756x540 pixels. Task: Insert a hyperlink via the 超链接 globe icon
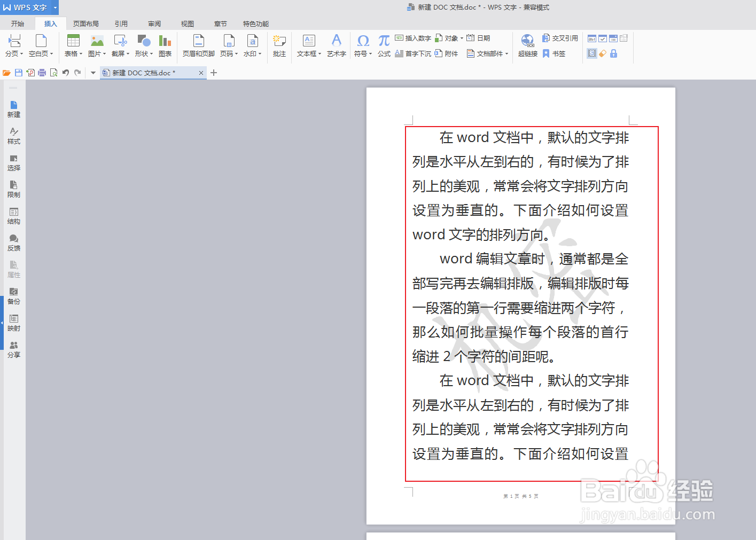point(527,45)
